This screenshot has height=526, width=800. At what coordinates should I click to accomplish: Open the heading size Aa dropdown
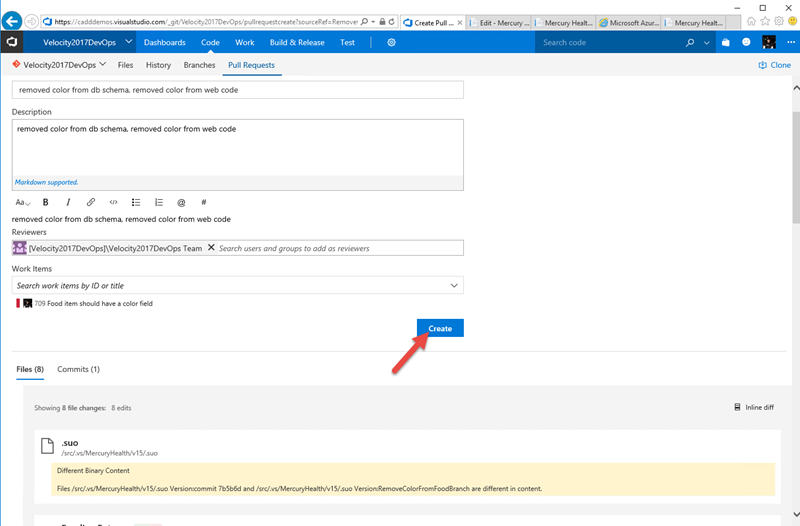22,203
